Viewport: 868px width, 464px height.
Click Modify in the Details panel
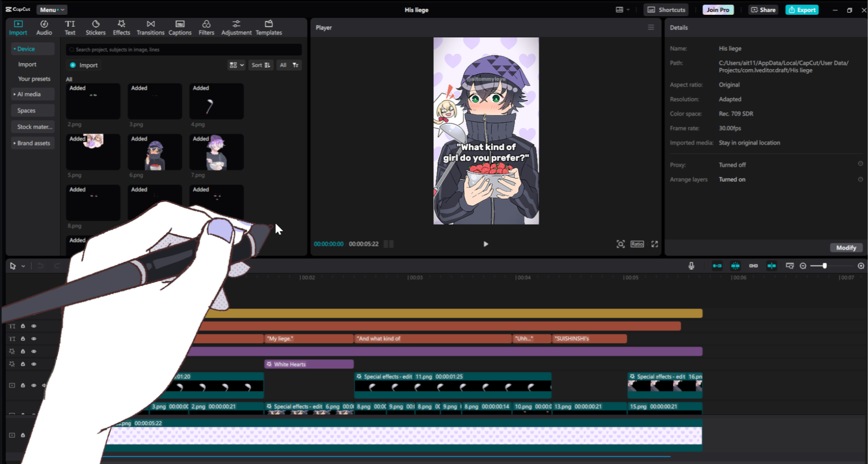[846, 248]
